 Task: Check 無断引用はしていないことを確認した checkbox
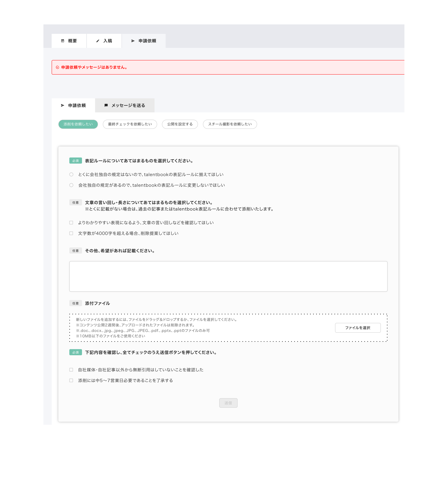pos(71,370)
